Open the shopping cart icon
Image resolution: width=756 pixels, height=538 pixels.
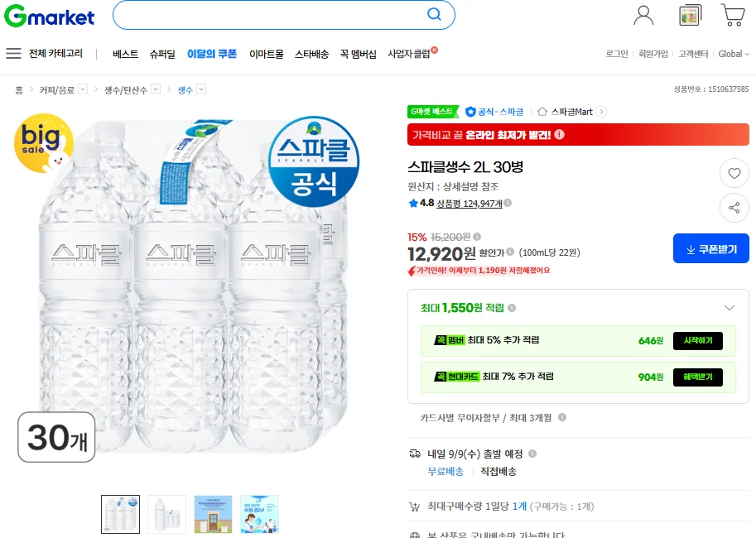click(733, 15)
